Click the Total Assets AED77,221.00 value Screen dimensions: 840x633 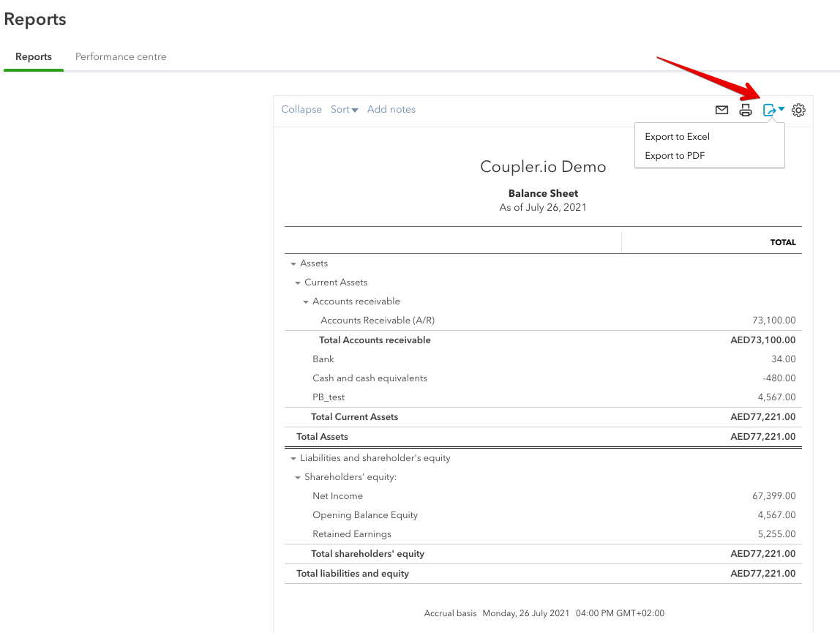tap(763, 437)
